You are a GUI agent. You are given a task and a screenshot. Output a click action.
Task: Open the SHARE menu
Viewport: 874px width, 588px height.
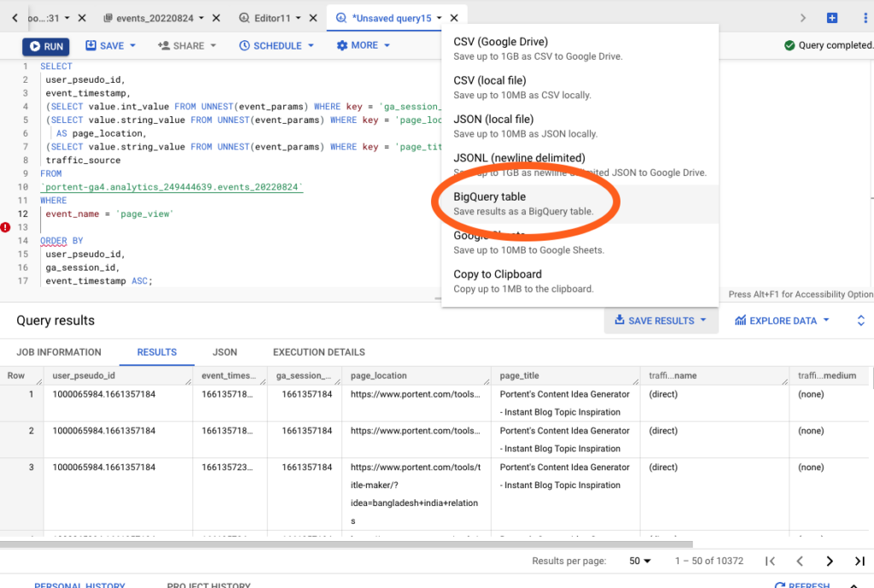pyautogui.click(x=187, y=46)
